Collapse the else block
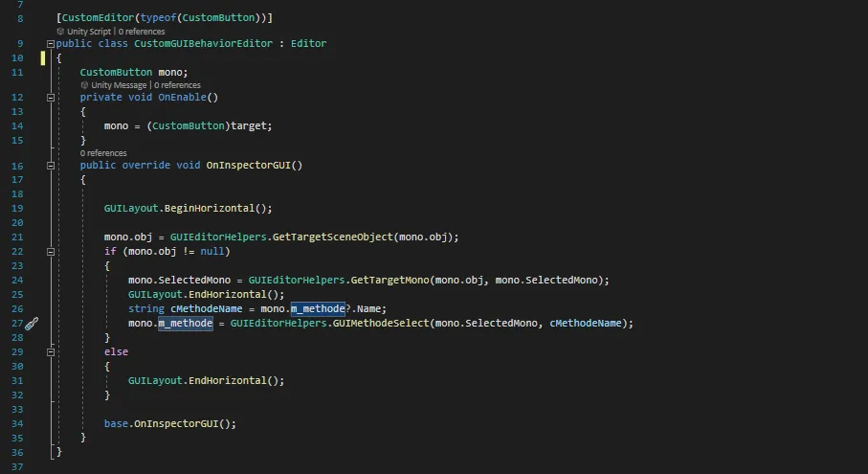Image resolution: width=868 pixels, height=474 pixels. 50,352
